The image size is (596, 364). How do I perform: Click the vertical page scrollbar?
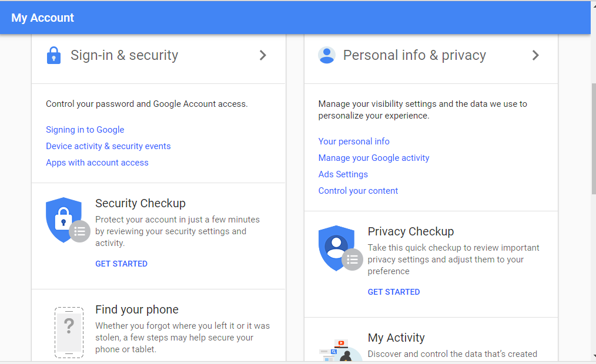[x=593, y=139]
